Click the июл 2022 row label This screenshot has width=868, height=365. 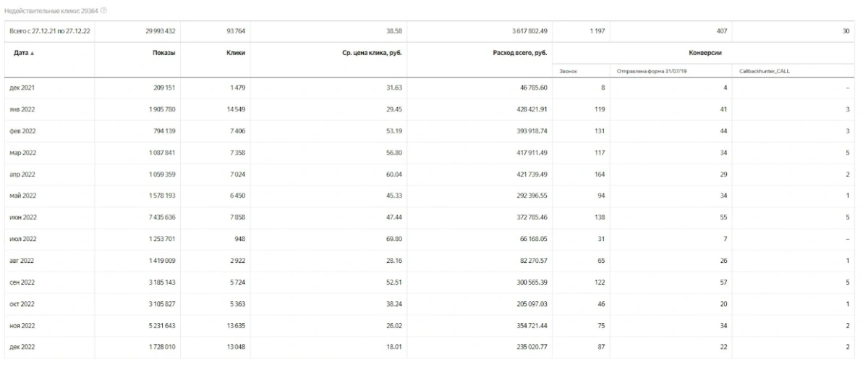pyautogui.click(x=22, y=239)
